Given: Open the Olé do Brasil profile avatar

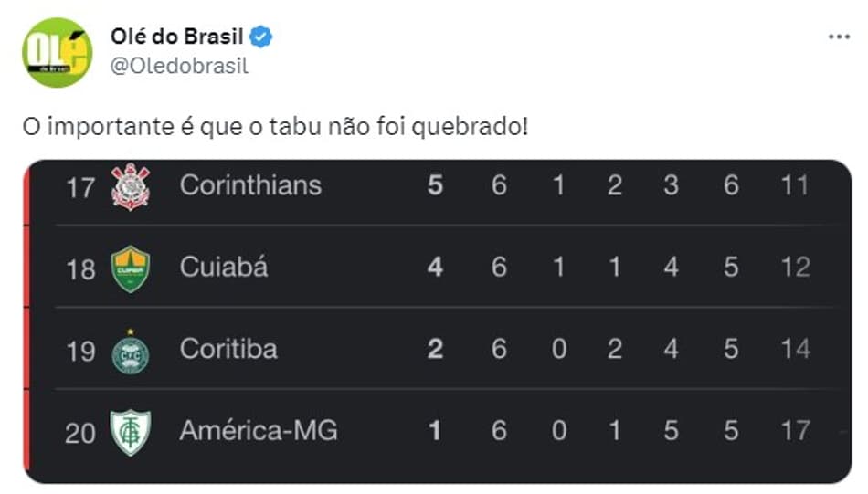Looking at the screenshot, I should pos(57,53).
